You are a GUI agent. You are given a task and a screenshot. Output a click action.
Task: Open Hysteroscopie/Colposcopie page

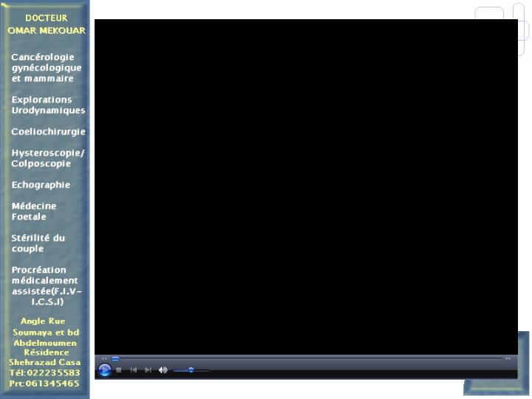(47, 158)
